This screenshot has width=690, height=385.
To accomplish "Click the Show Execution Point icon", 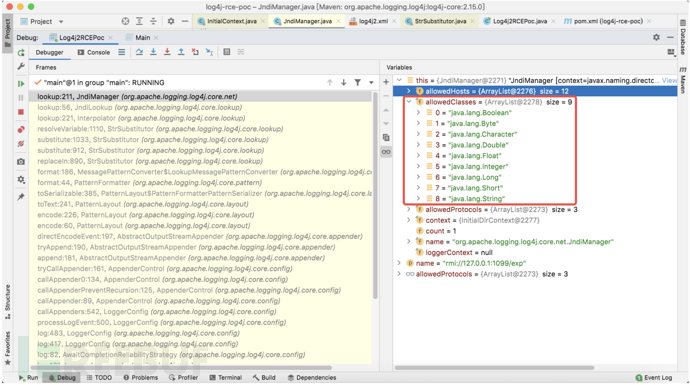I will [x=121, y=52].
